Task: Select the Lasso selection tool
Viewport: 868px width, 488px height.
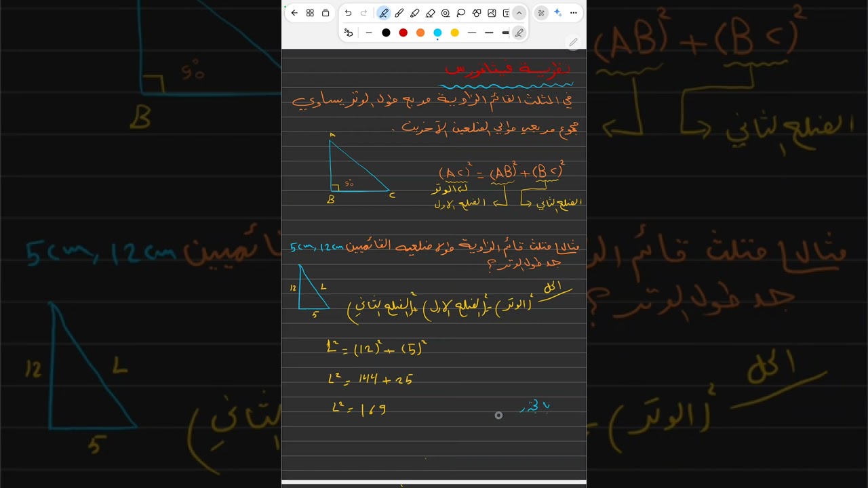Action: tap(461, 13)
